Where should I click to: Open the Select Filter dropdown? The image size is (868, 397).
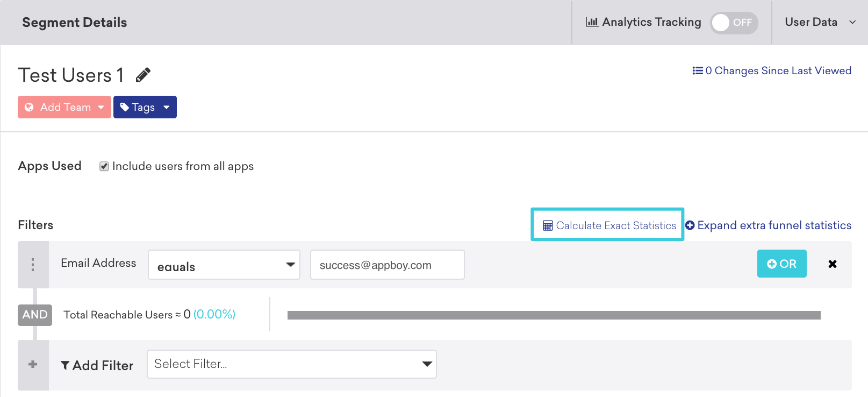(x=292, y=364)
